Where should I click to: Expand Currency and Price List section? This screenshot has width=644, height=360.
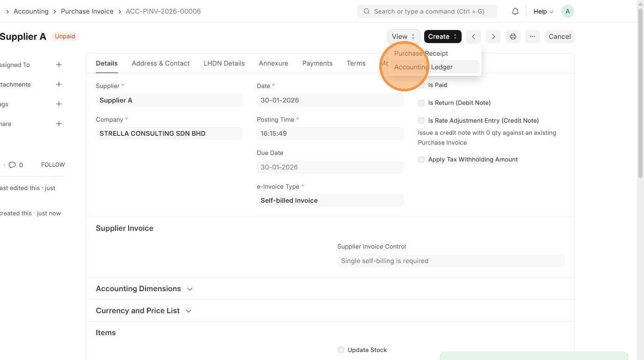click(x=144, y=311)
